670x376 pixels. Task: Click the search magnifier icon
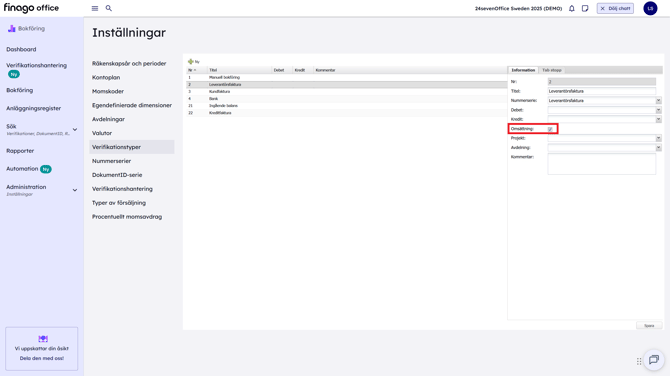click(x=109, y=8)
